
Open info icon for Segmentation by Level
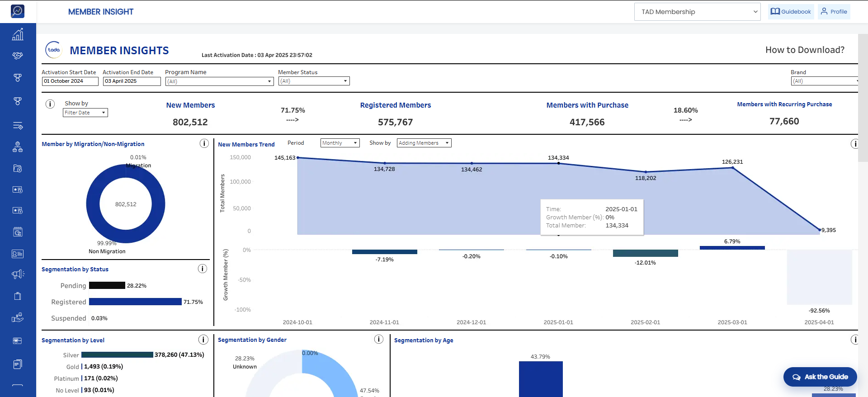coord(203,340)
